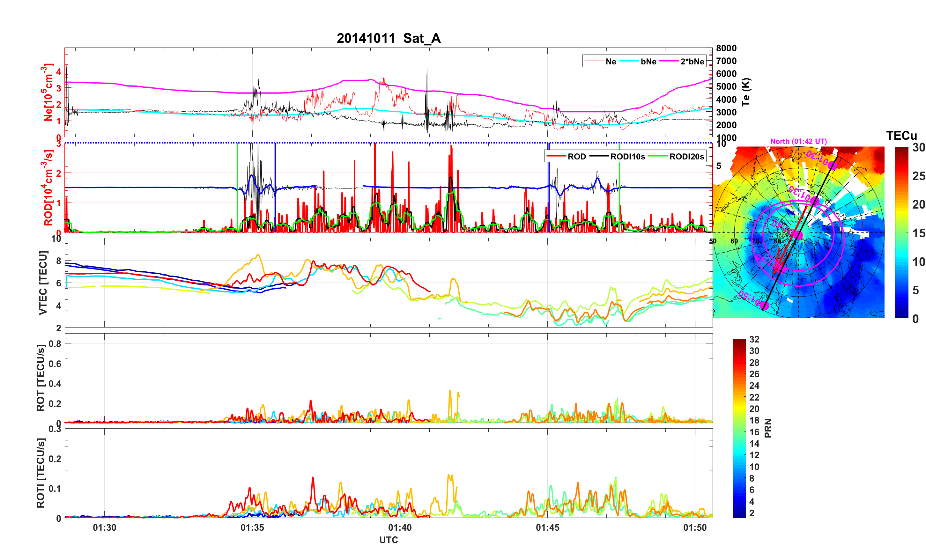This screenshot has height=560, width=926.
Task: Click the North (01:42 UT) map title
Action: 798,141
